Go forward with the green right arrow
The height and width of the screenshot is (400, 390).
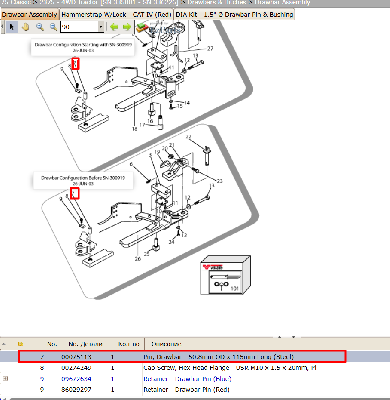(127, 27)
